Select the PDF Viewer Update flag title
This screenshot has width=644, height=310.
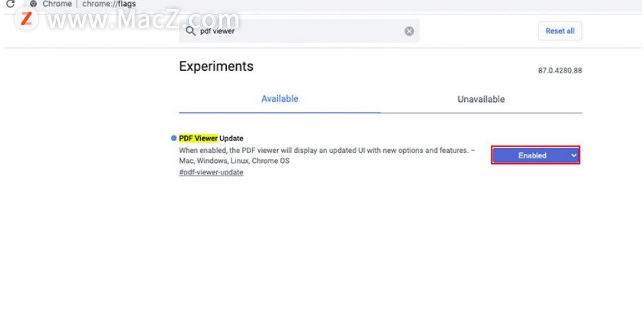coord(211,138)
